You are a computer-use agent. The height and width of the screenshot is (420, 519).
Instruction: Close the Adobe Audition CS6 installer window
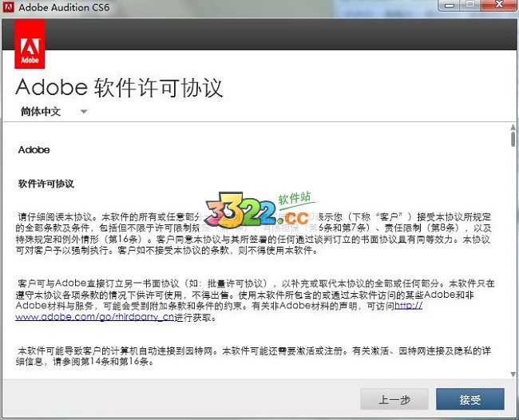[499, 6]
